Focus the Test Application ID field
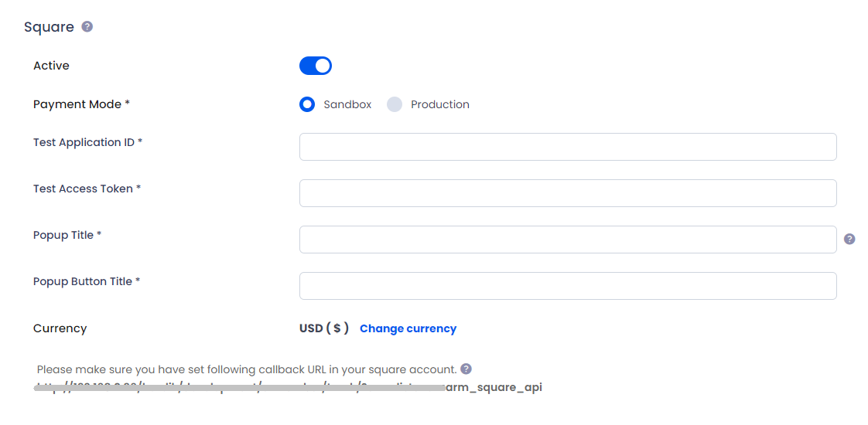Image resolution: width=868 pixels, height=425 pixels. click(x=568, y=147)
